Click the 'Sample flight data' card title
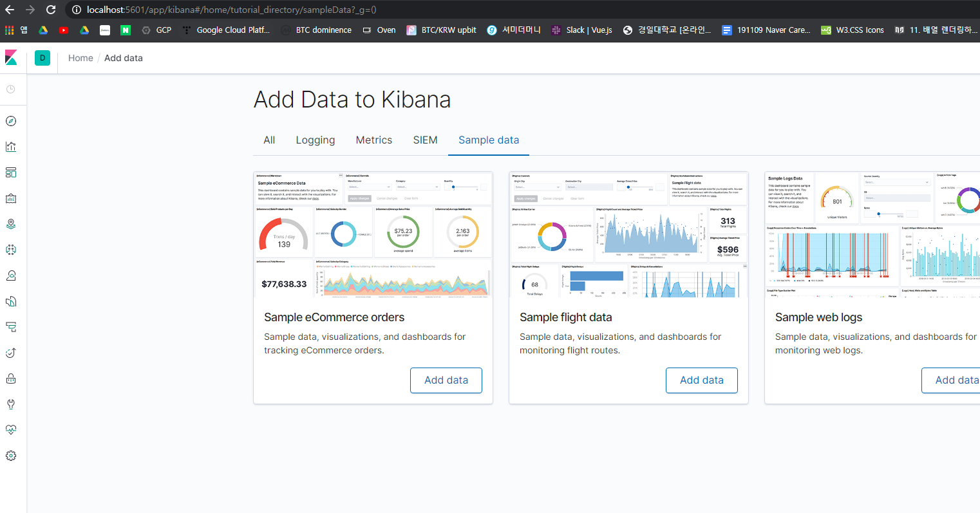Screen dimensions: 980x513 click(x=566, y=317)
